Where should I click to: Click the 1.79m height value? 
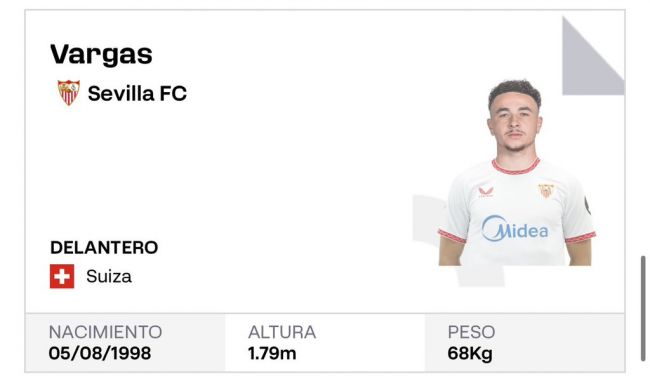pyautogui.click(x=272, y=354)
